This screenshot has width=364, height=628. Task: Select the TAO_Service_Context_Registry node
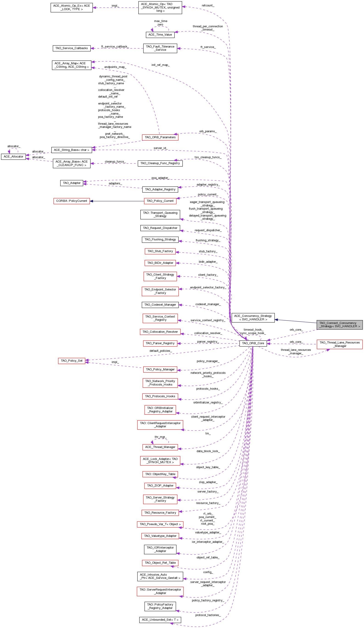tap(160, 318)
